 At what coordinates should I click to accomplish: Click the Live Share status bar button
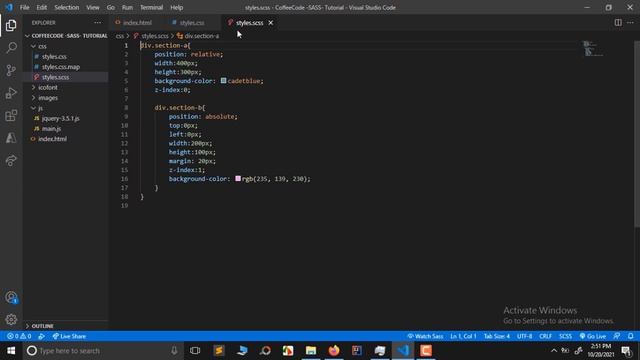69,336
